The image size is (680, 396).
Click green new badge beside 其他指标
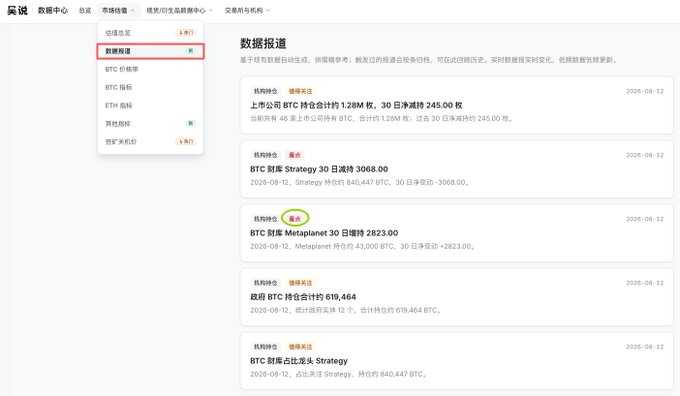pos(190,123)
